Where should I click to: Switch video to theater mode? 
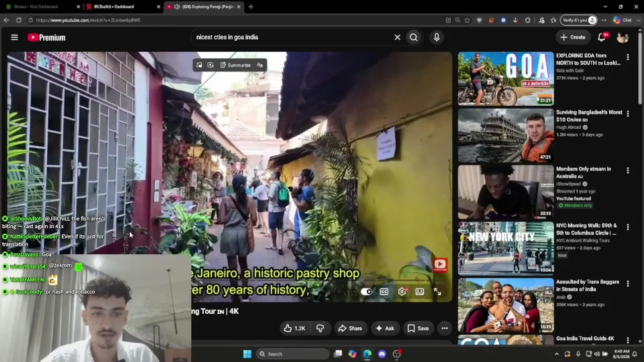420,292
